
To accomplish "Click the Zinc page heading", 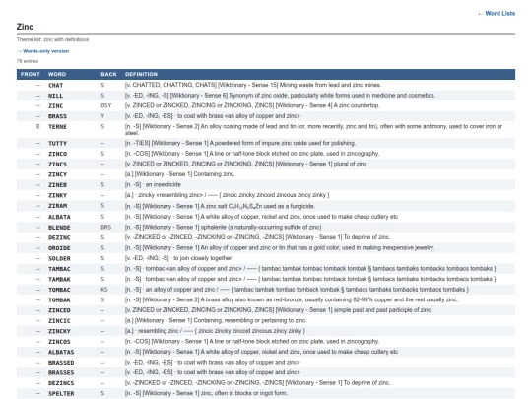I will (x=25, y=27).
